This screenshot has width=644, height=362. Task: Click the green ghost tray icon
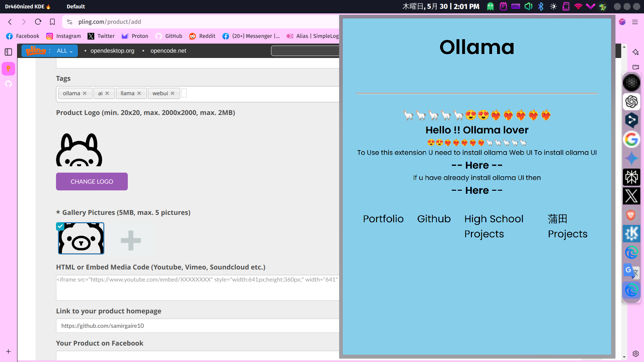click(x=490, y=6)
